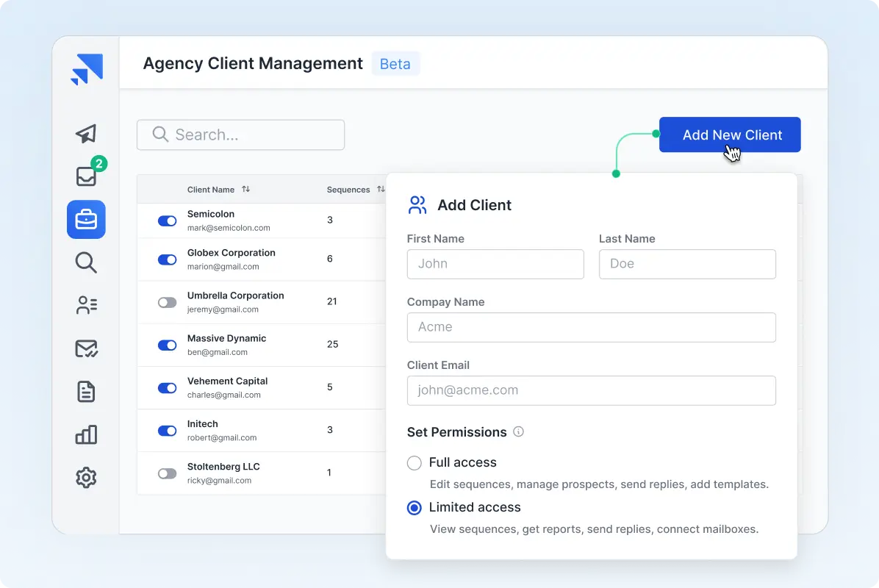Focus the Search box

[x=240, y=135]
